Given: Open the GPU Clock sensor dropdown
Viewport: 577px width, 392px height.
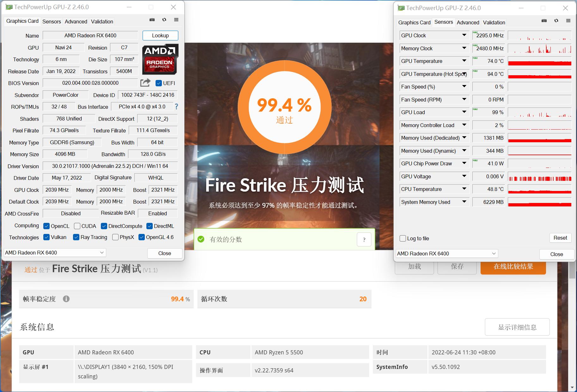Looking at the screenshot, I should click(x=463, y=35).
